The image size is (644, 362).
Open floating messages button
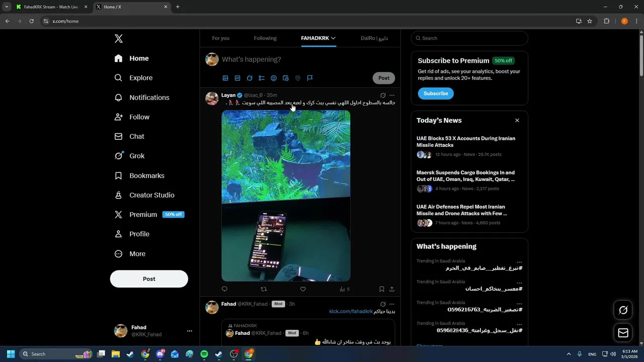[x=623, y=333]
